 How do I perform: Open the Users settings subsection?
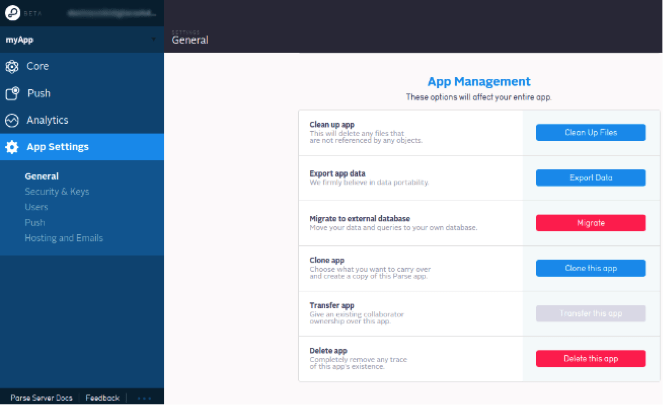(36, 207)
